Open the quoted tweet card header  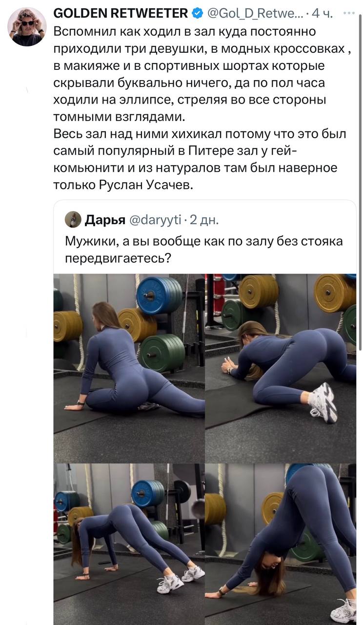142,220
